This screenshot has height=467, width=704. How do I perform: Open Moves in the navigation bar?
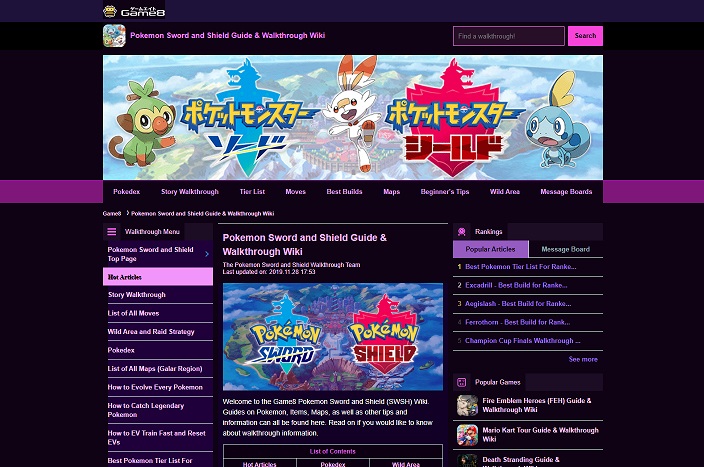point(295,192)
